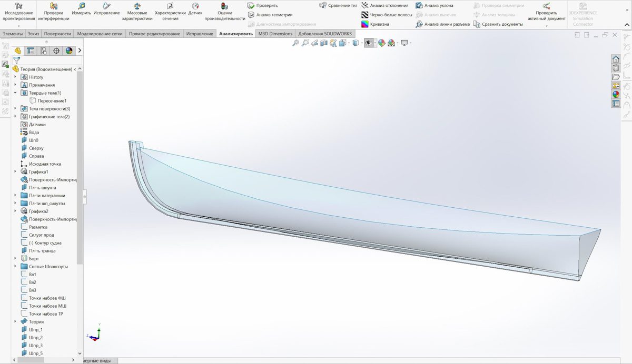Expand the Снятые Шпангоуты folder
This screenshot has width=632, height=364.
[15, 267]
